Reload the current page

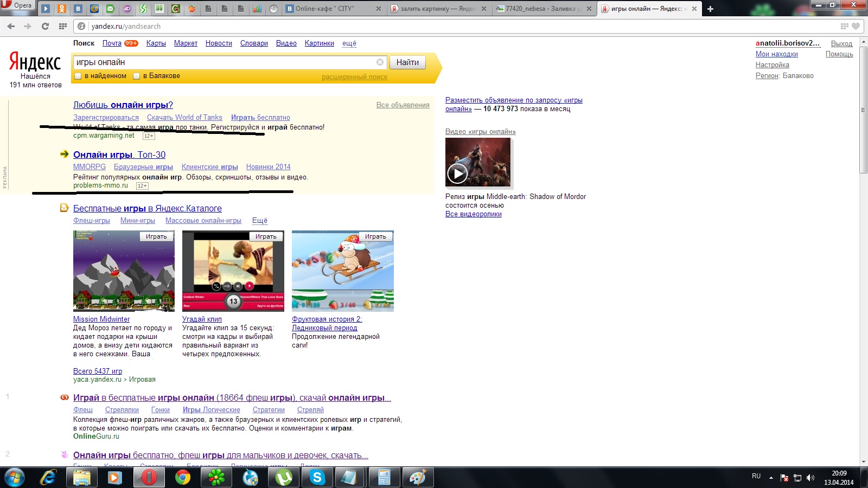click(x=45, y=26)
